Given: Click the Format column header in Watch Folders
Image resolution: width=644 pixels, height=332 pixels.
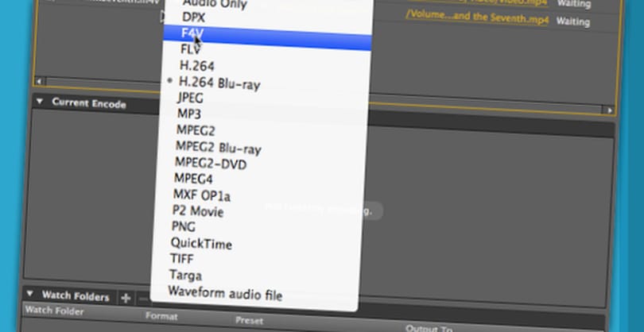Looking at the screenshot, I should point(161,316).
